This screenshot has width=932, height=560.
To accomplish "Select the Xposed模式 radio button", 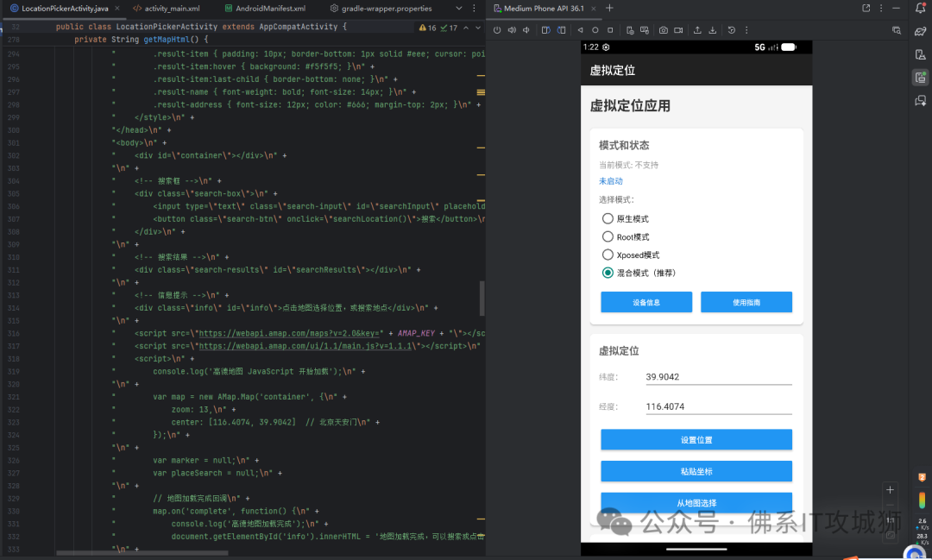I will [608, 255].
